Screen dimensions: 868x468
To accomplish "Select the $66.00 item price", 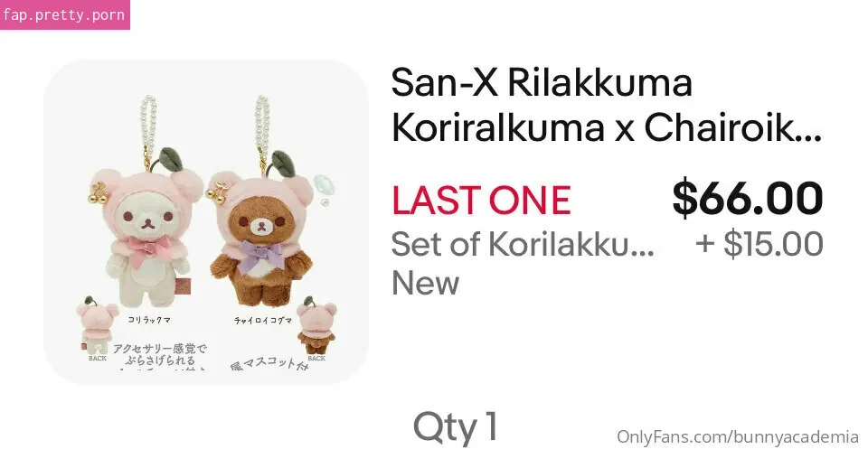I will pos(748,198).
